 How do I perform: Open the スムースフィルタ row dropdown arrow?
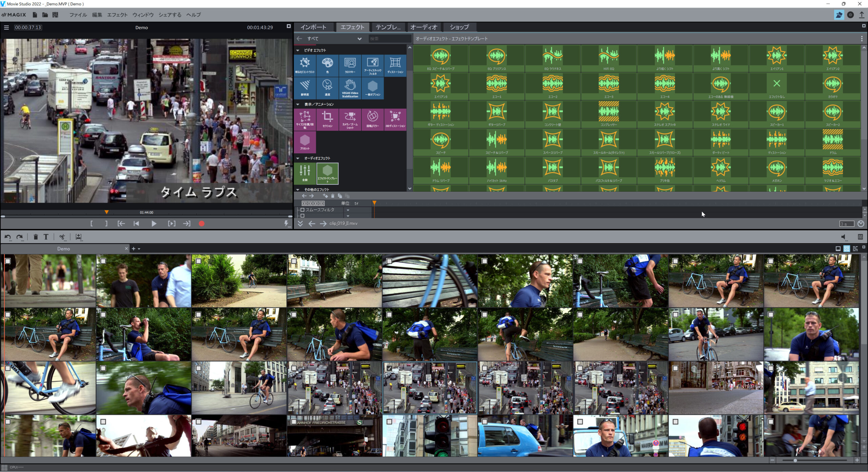[x=348, y=210]
